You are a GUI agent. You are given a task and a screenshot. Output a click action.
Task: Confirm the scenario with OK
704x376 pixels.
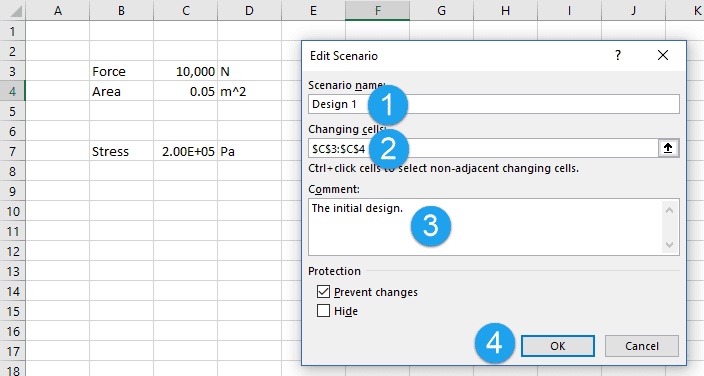point(558,346)
